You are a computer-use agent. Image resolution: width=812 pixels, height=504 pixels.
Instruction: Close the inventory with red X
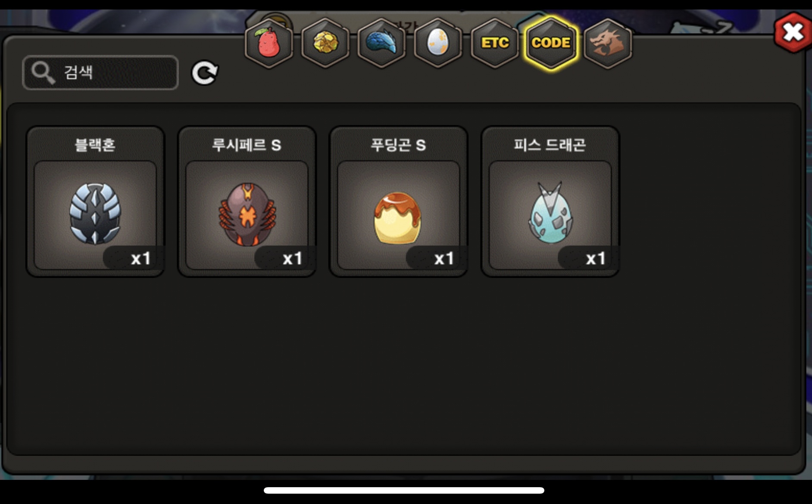coord(793,32)
